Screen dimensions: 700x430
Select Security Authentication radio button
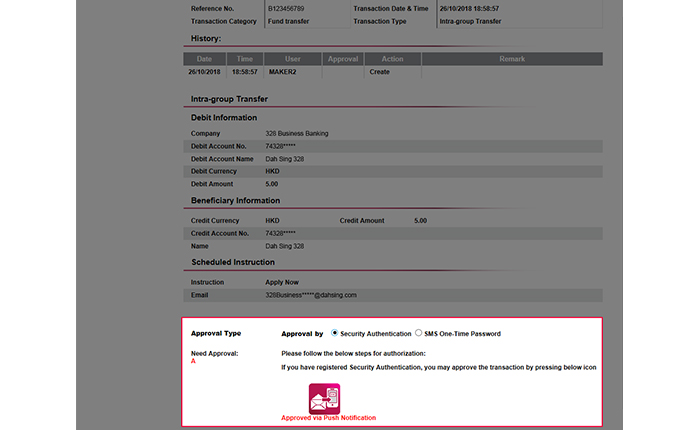334,333
